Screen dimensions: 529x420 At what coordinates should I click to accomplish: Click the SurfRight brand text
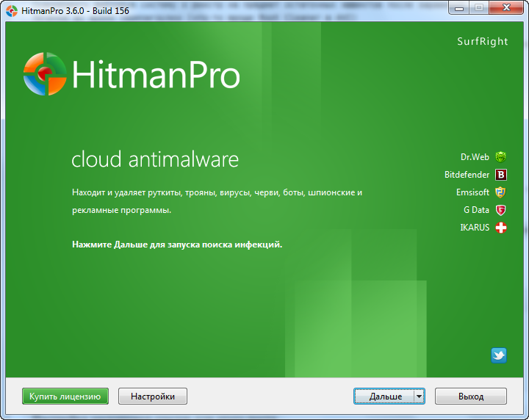coord(483,41)
